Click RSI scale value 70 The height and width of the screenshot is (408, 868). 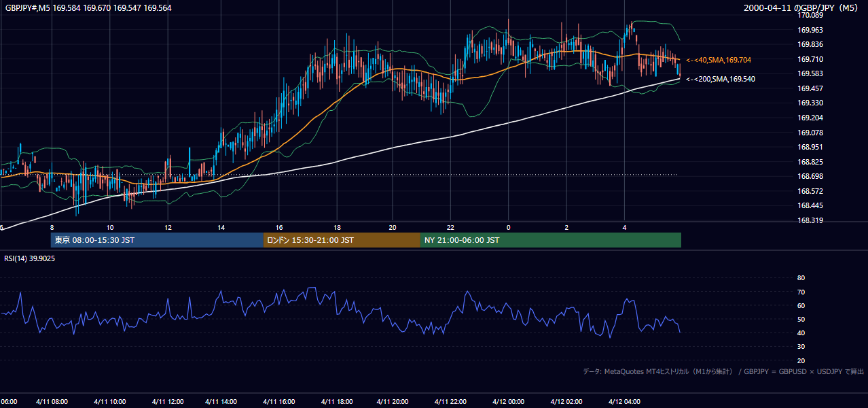801,292
